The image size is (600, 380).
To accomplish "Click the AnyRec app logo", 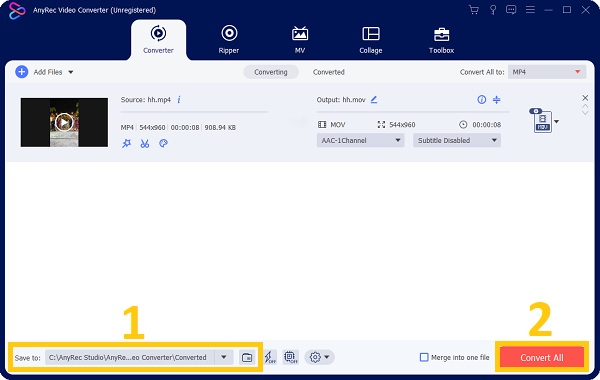I will click(17, 10).
